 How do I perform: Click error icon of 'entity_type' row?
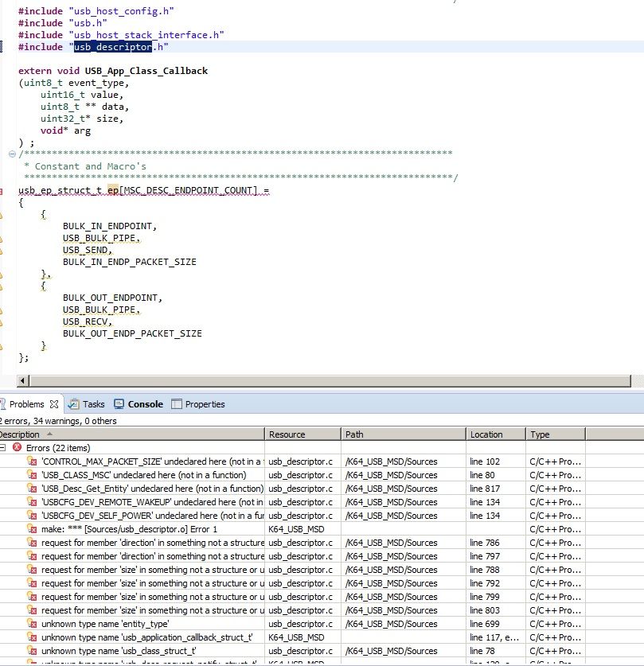[x=32, y=624]
